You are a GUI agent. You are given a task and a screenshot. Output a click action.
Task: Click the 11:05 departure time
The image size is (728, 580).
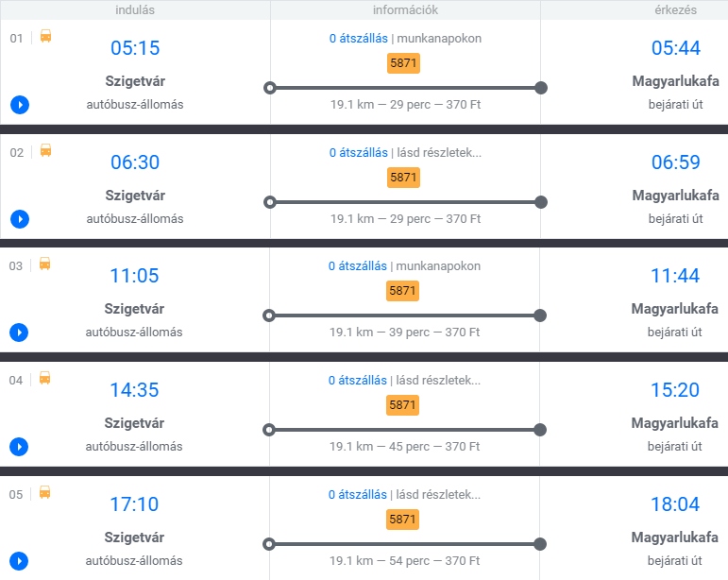134,276
